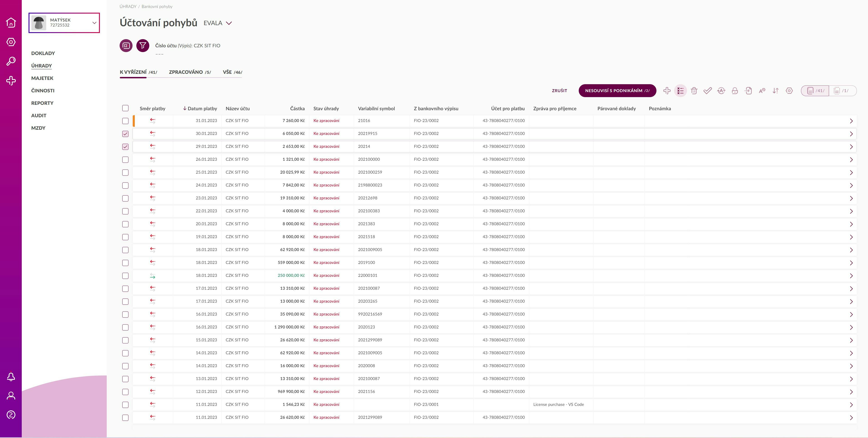Image resolution: width=868 pixels, height=438 pixels.
Task: Open detail chevron for the 6 050,00 Kč row
Action: (x=851, y=134)
